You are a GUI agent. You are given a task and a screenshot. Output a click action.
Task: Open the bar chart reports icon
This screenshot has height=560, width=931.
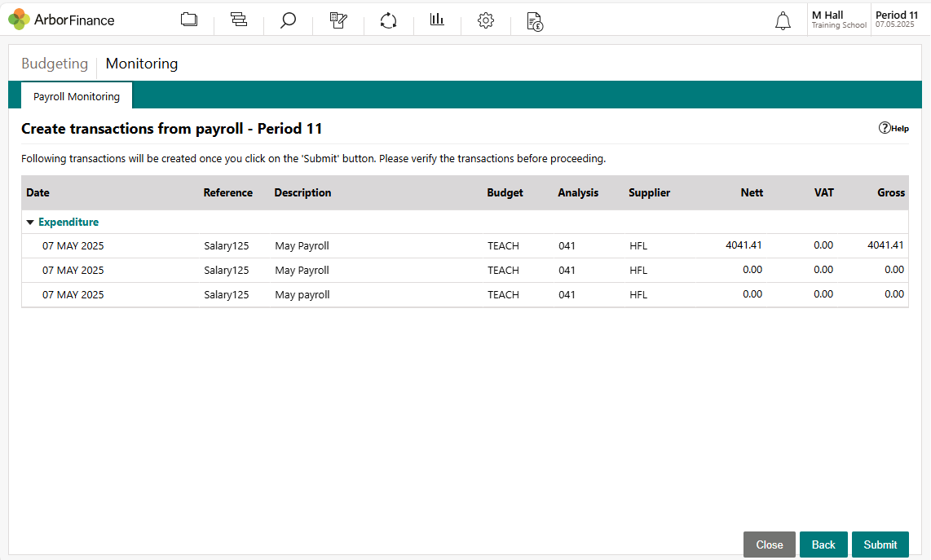(x=438, y=20)
